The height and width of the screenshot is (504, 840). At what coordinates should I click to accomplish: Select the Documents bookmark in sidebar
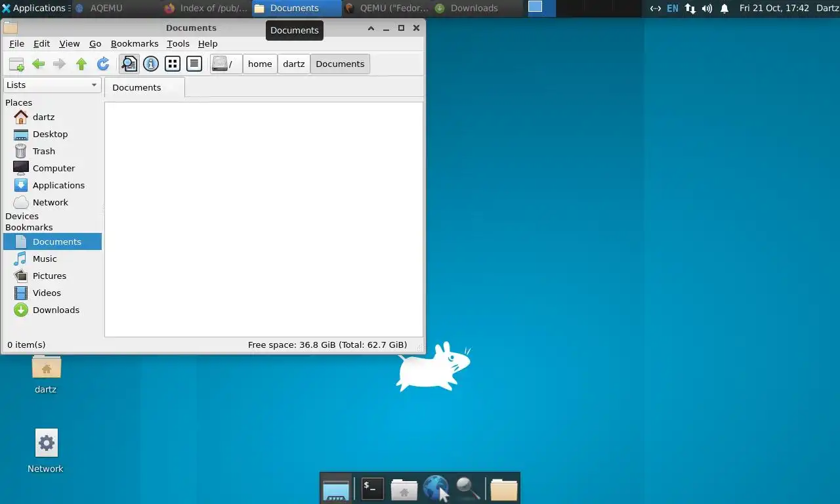point(52,241)
